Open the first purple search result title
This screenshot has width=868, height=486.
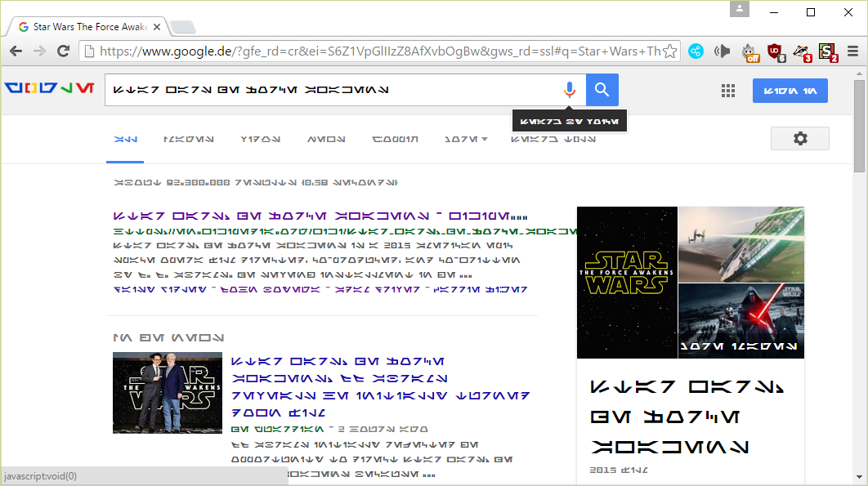coord(320,216)
